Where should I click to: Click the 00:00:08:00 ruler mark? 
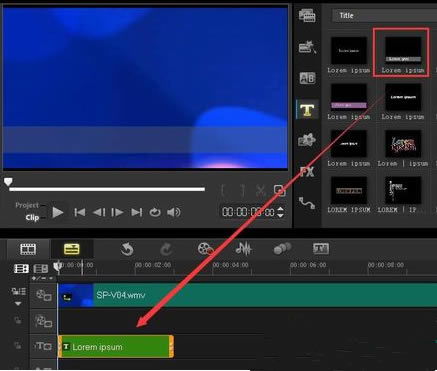click(386, 265)
